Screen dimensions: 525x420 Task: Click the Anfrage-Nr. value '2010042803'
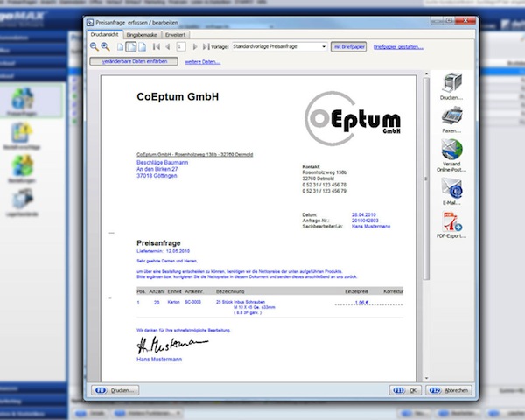(x=365, y=220)
